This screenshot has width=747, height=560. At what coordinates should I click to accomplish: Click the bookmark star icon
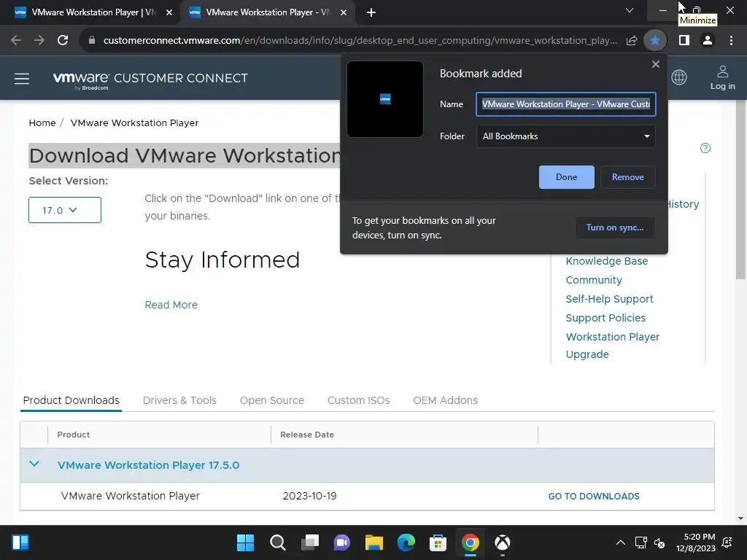[x=655, y=41]
